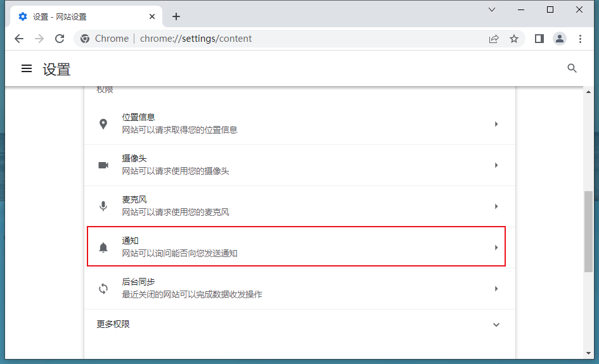Toggle the side panel icon
The image size is (599, 364).
539,39
